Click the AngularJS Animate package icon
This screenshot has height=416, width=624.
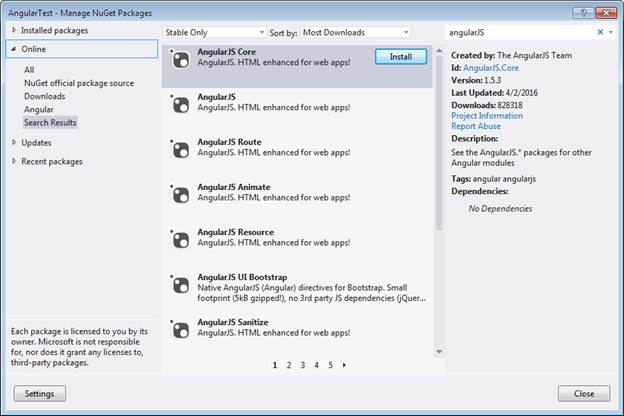181,195
